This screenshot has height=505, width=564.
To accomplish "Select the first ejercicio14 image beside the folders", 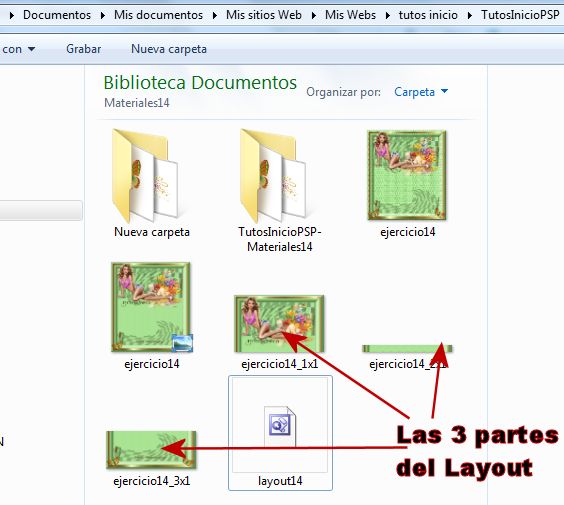I will (407, 175).
